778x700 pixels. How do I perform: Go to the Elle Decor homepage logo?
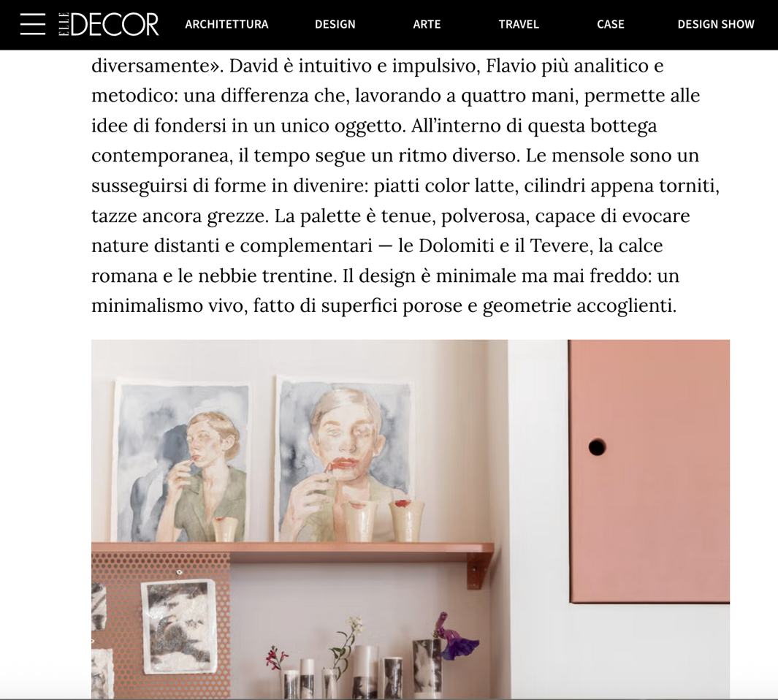[x=109, y=24]
